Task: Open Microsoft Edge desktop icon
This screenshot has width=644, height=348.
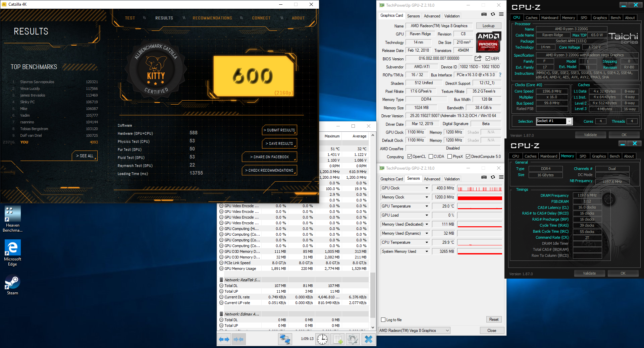Action: (13, 253)
